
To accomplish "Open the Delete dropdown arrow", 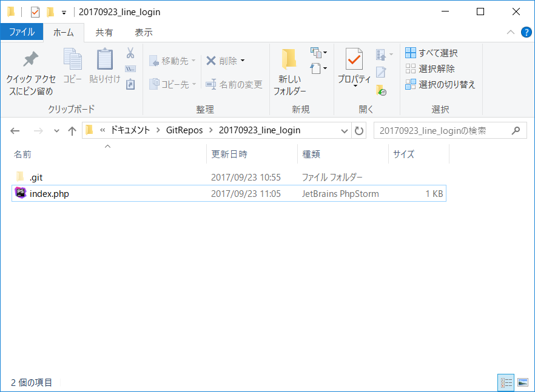I will 243,61.
